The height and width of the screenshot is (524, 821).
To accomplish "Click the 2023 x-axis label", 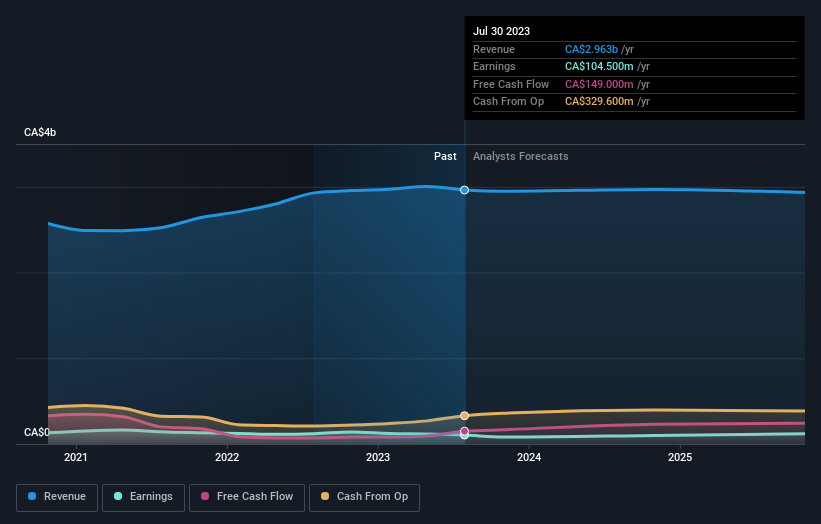I will [x=378, y=457].
